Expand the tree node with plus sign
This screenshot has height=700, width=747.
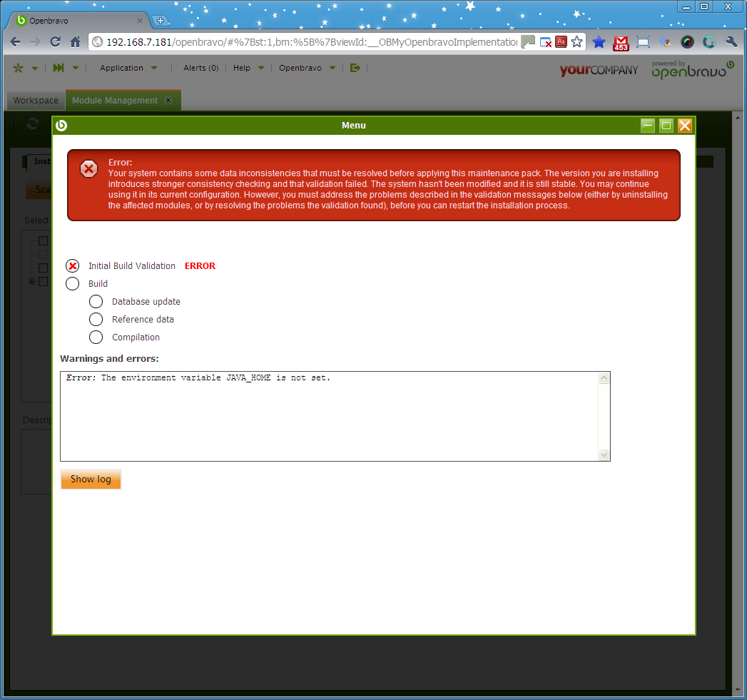[31, 282]
